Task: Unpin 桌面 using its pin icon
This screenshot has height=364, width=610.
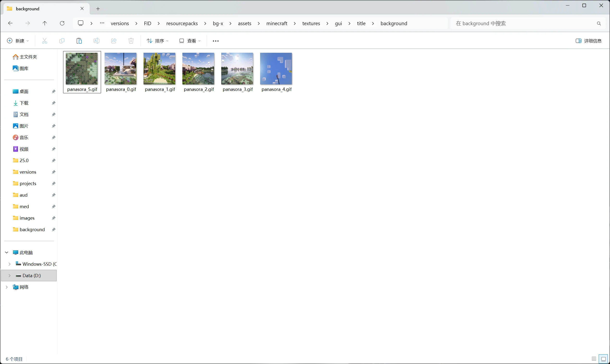Action: point(54,92)
